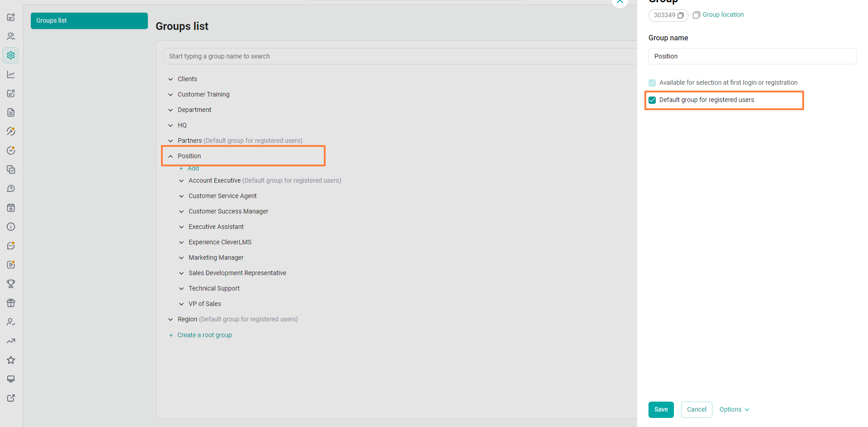Screen dimensions: 868x427
Task: Open the question bubble sidebar icon
Action: click(11, 189)
